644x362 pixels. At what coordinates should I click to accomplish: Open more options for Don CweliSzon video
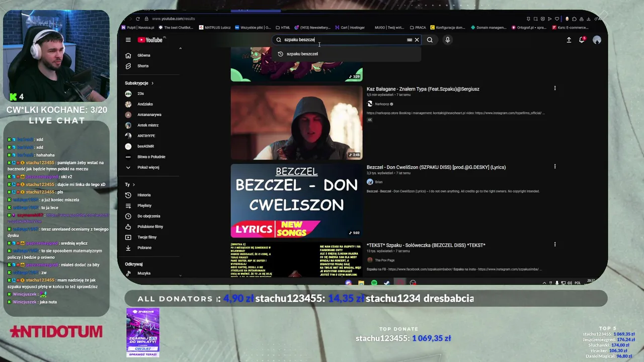click(x=555, y=166)
